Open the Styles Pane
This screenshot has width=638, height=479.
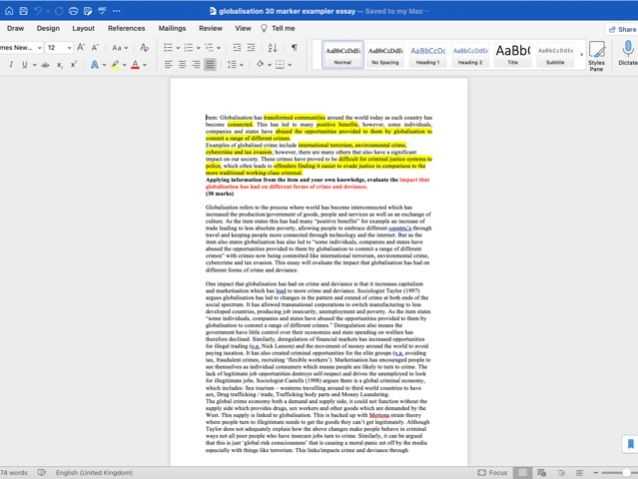pyautogui.click(x=596, y=56)
